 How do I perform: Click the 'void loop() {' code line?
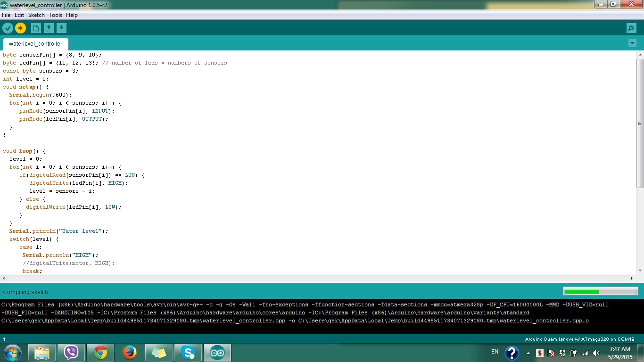tap(24, 151)
